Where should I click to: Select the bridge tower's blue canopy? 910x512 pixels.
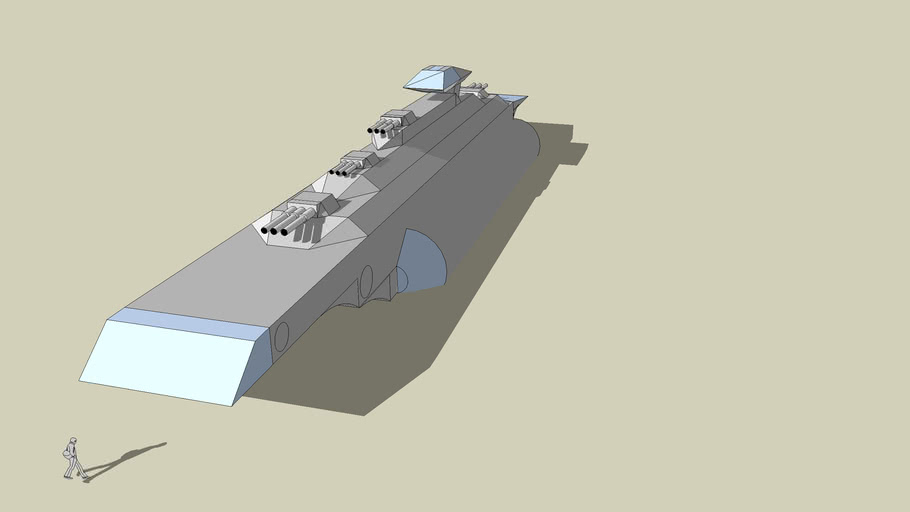point(437,76)
